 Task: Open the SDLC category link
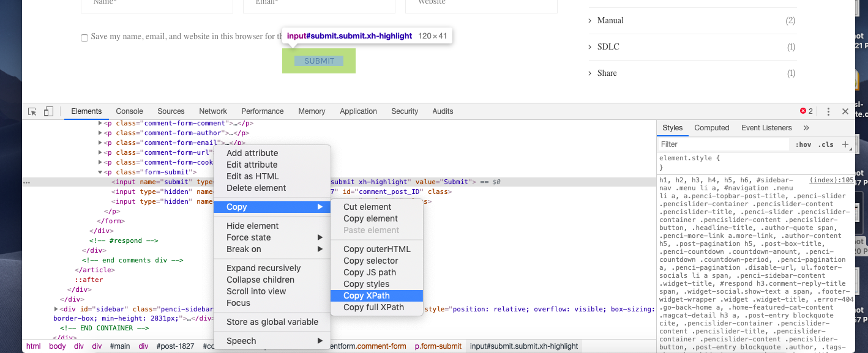[608, 46]
